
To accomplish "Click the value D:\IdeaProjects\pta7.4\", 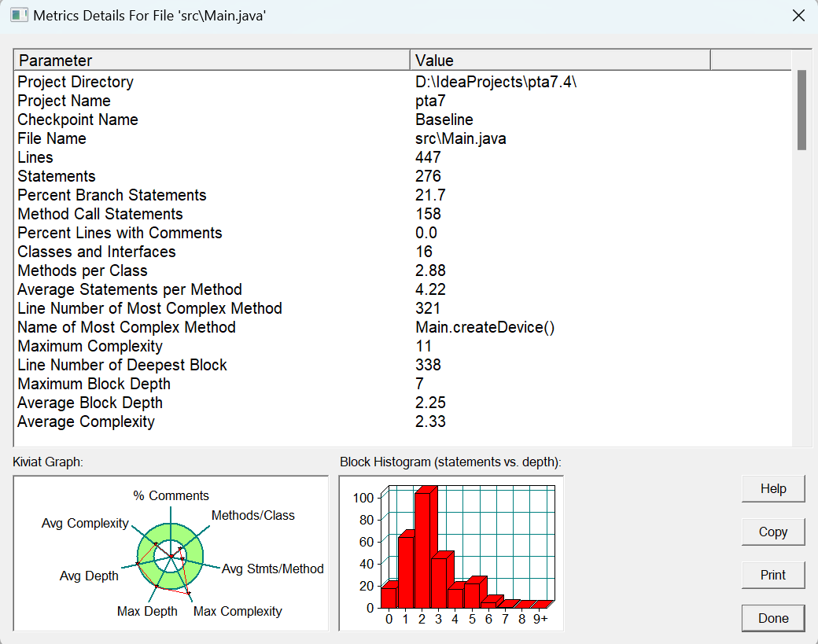I will click(496, 82).
